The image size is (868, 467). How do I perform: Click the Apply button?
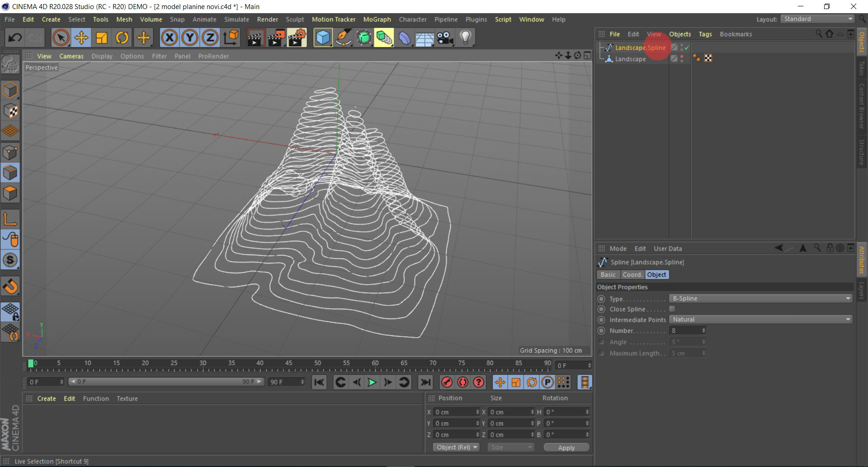pos(566,448)
